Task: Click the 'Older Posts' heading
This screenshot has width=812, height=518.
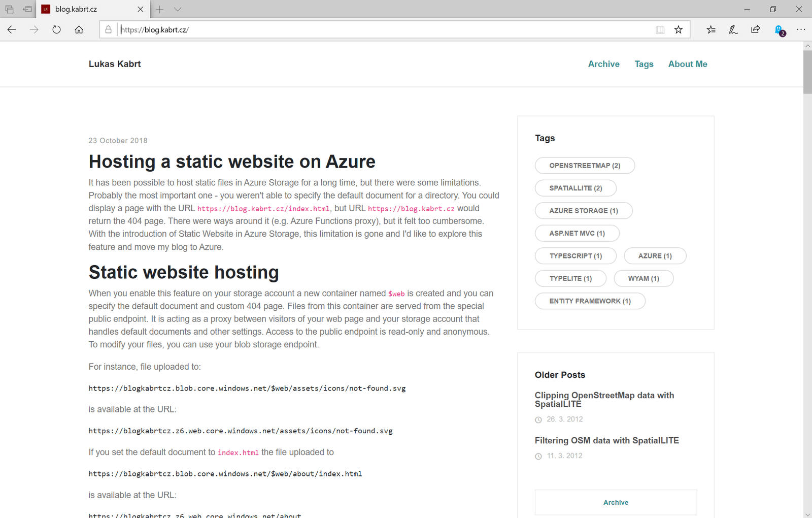Action: pyautogui.click(x=560, y=375)
